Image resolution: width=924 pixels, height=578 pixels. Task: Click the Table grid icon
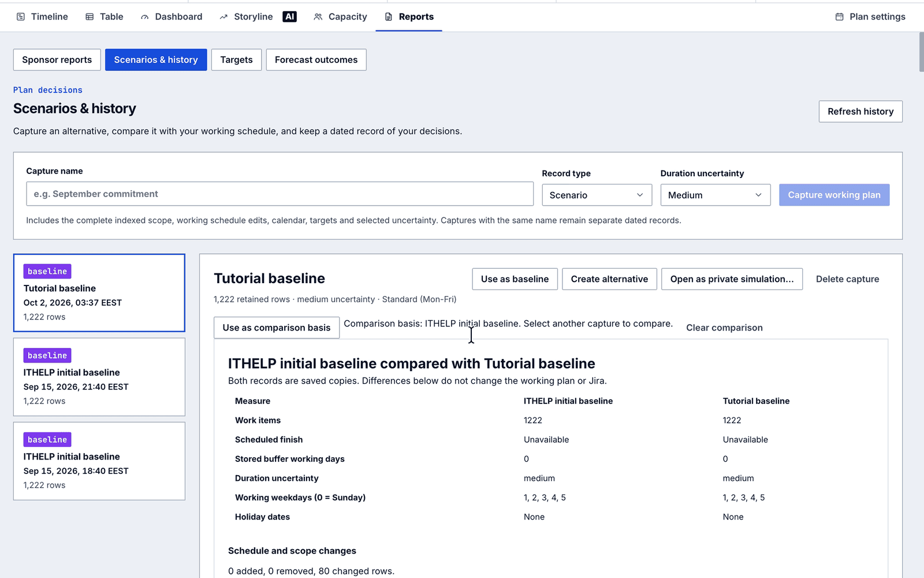(90, 17)
